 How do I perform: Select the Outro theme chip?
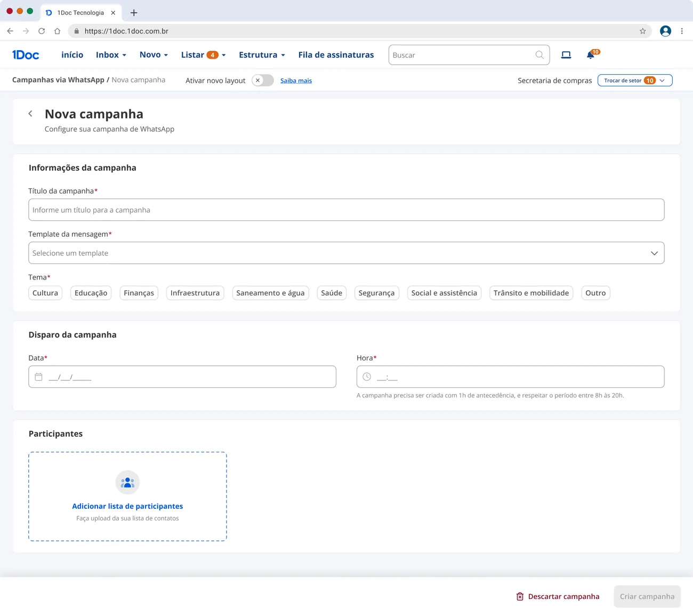pos(595,293)
